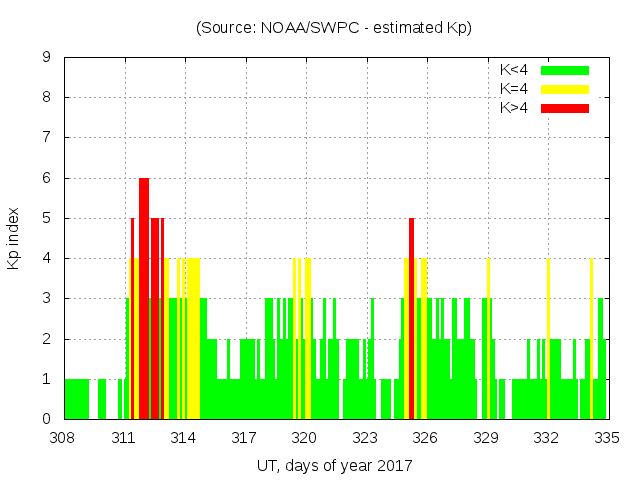Select the y-axis tick label 0
This screenshot has height=480, width=640.
47,419
